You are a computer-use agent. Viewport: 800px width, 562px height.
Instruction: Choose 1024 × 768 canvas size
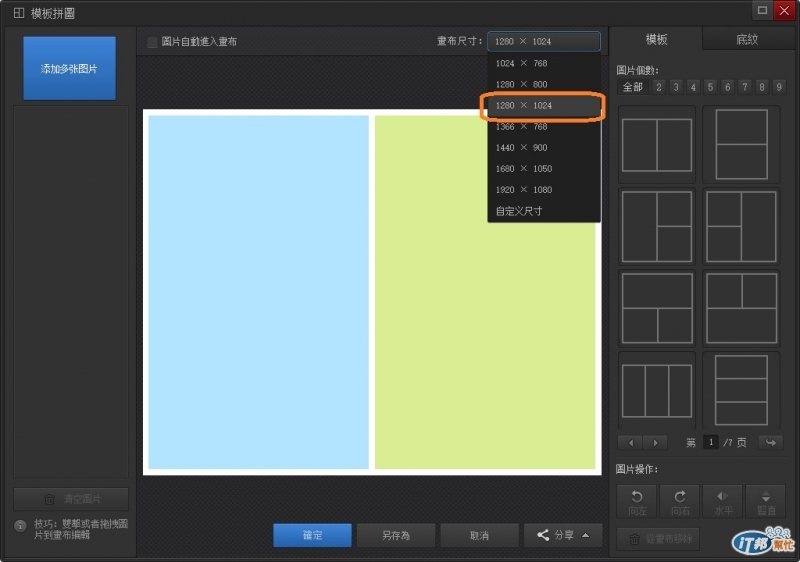(x=544, y=63)
